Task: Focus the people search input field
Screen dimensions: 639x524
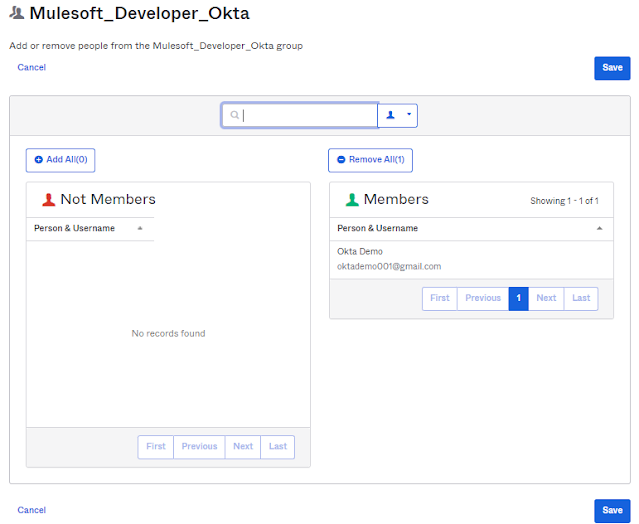Action: pyautogui.click(x=300, y=115)
